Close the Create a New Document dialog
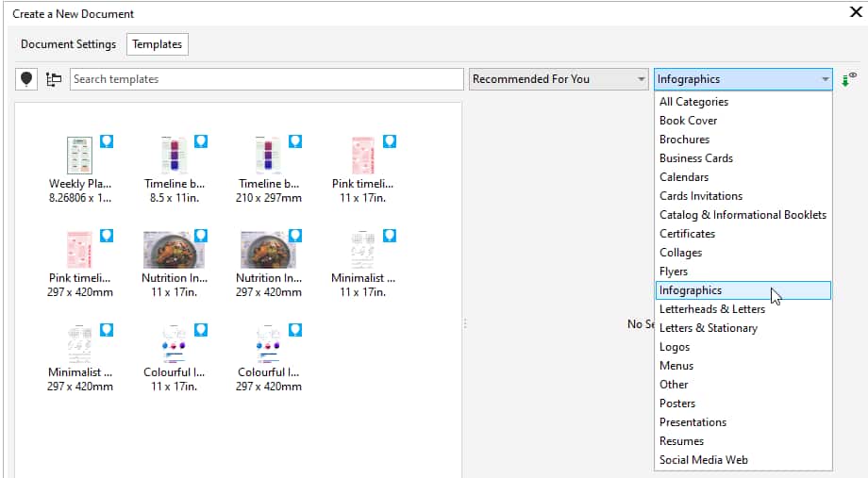Viewport: 868px width, 478px height. point(855,12)
